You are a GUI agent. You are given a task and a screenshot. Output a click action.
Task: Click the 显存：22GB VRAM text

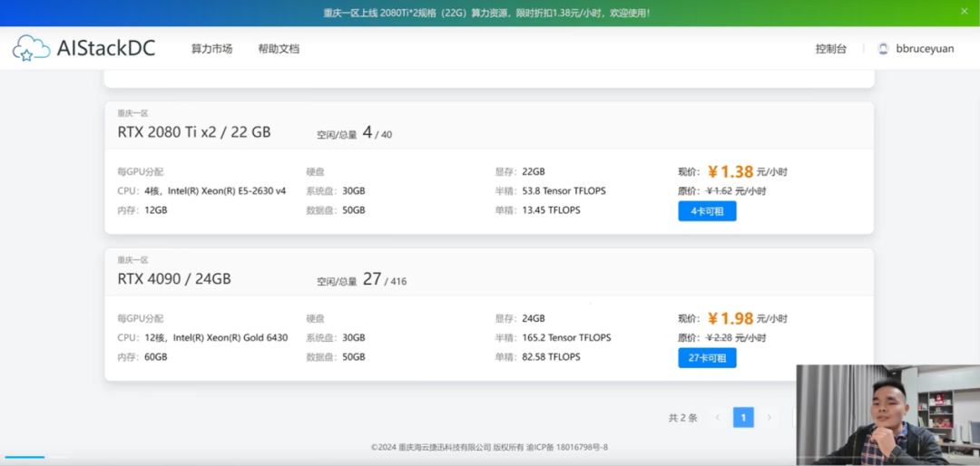(x=520, y=171)
